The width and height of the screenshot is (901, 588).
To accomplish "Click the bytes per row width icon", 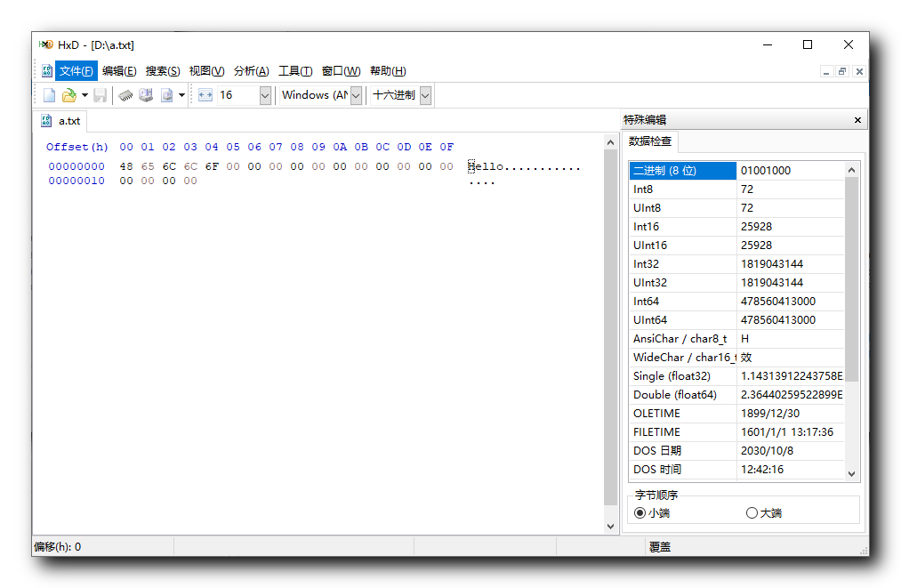I will tap(205, 95).
